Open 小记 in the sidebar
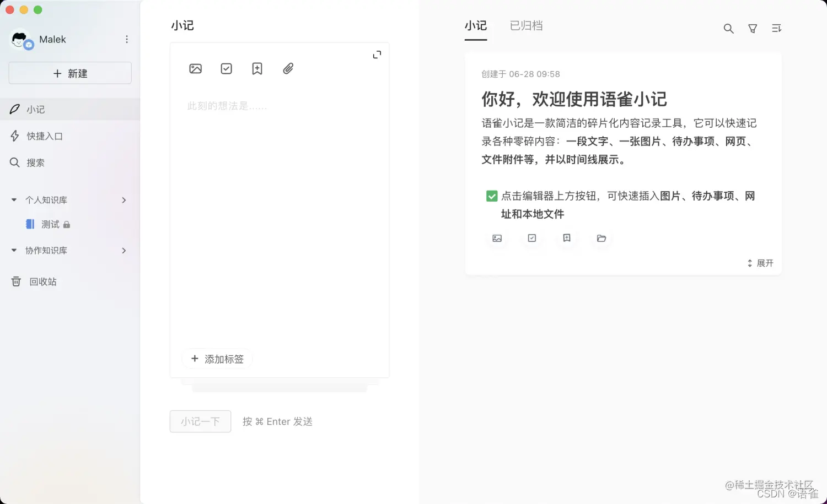The width and height of the screenshot is (827, 504). point(70,109)
